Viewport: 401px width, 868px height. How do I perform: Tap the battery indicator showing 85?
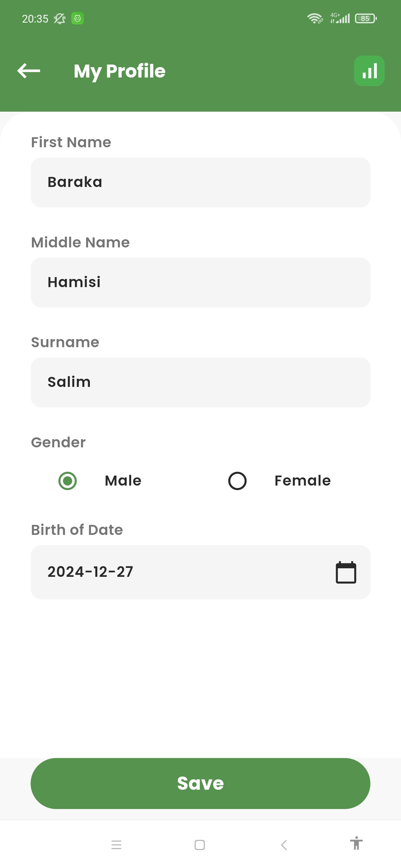point(366,18)
